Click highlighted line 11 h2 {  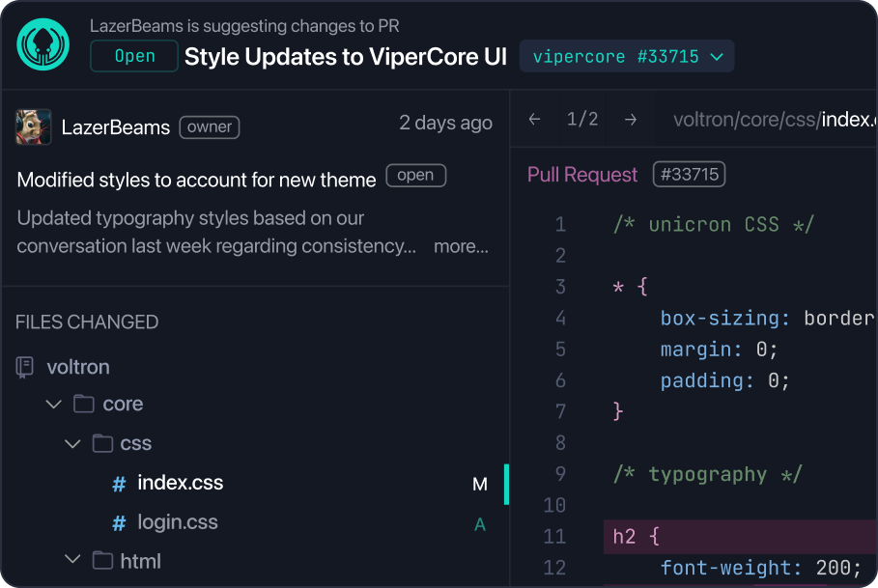pos(740,537)
